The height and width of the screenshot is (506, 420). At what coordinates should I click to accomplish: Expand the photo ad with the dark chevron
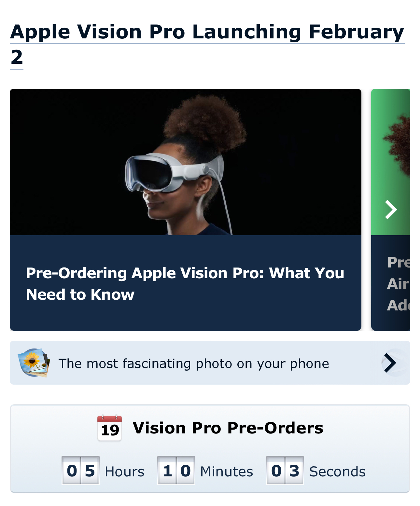tap(390, 362)
